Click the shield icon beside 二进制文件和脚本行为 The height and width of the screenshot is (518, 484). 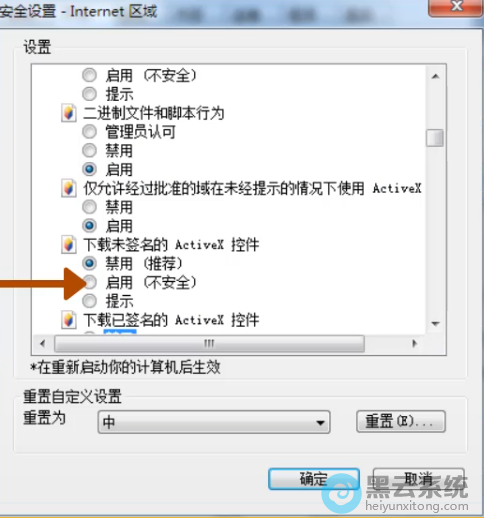(69, 113)
